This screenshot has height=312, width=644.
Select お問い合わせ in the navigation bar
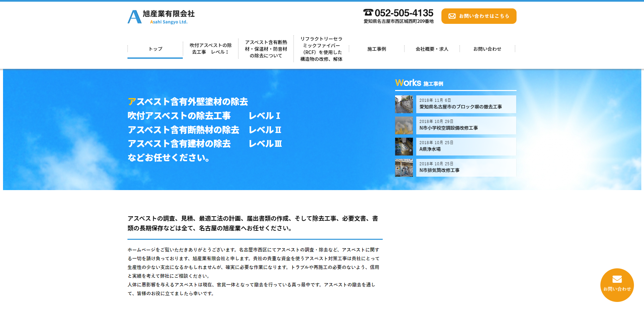point(487,49)
